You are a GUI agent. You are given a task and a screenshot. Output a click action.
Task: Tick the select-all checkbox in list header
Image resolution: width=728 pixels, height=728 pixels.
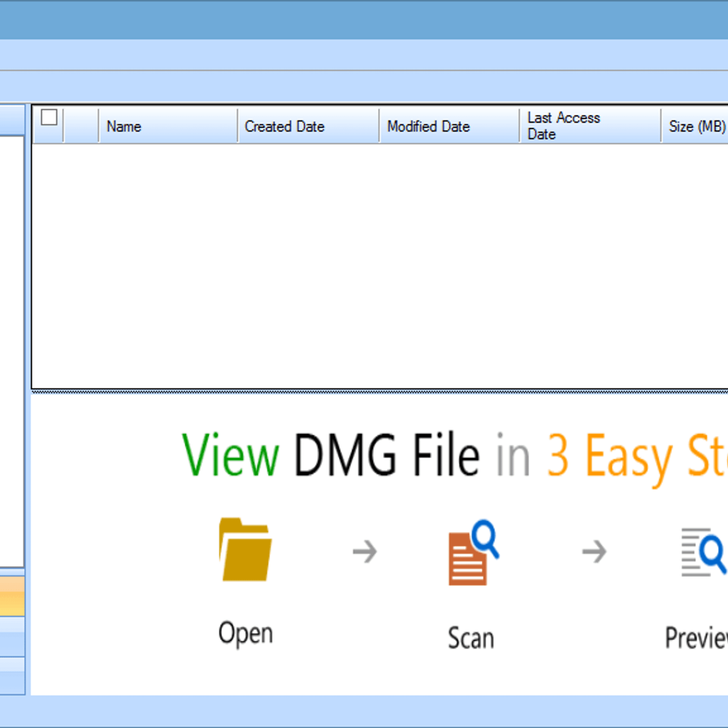tap(49, 117)
